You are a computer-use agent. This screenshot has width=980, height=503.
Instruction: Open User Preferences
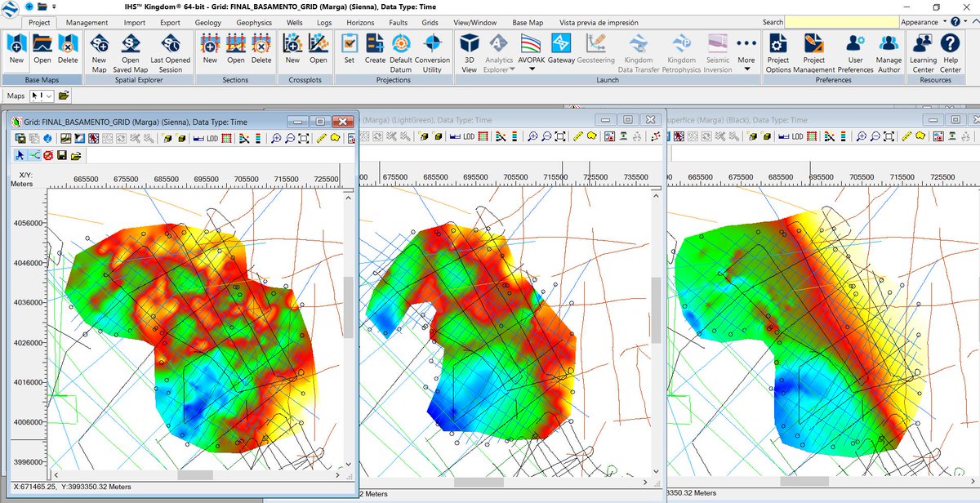855,53
